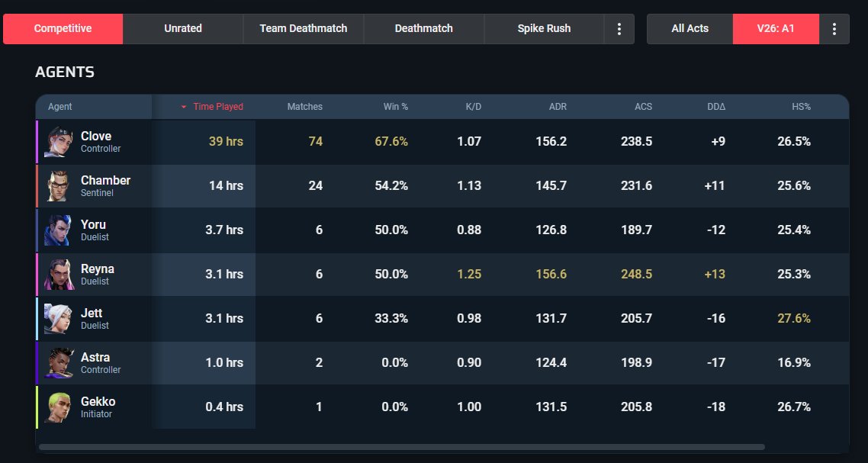Click Clove's 156.2 ADR value

[x=551, y=142]
